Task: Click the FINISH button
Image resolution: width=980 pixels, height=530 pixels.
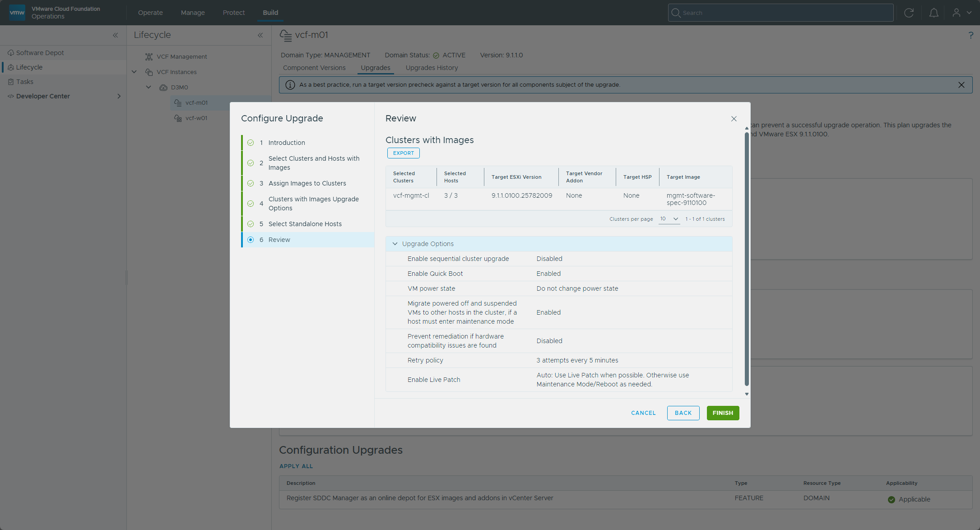Action: (723, 413)
